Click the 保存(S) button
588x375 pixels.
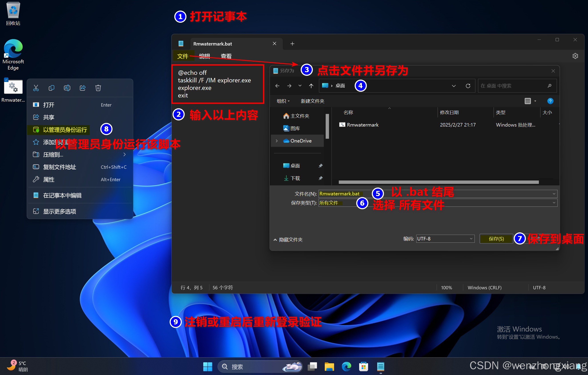pos(496,239)
